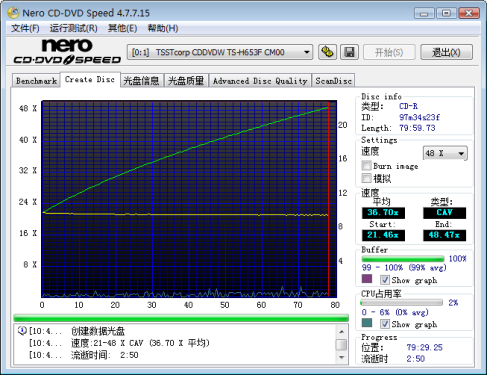
Task: Click the info icon in the log list
Action: pyautogui.click(x=22, y=331)
